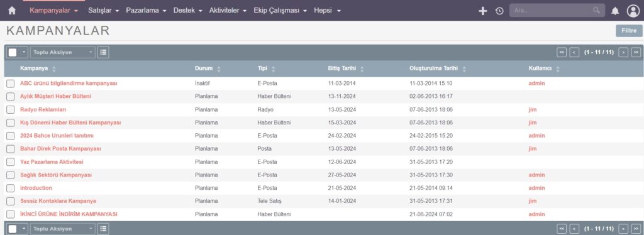This screenshot has height=235, width=644.
Task: Go to next page in bottom pagination
Action: [x=623, y=229]
